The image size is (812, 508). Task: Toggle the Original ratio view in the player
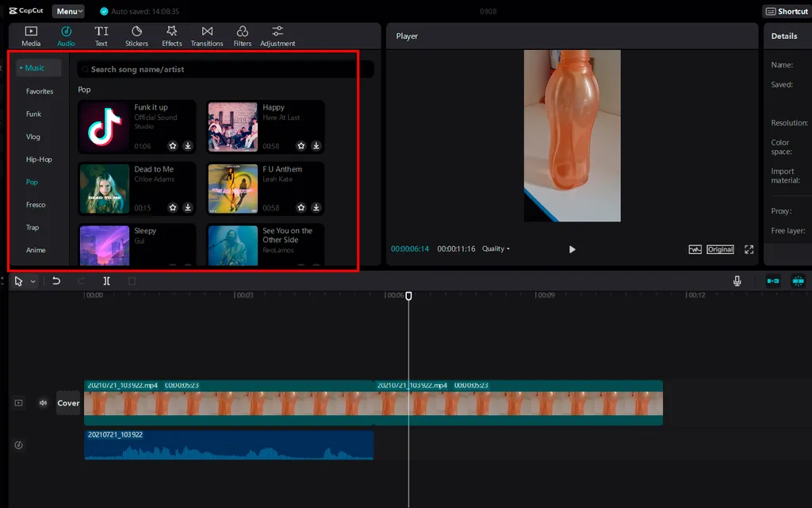tap(720, 249)
